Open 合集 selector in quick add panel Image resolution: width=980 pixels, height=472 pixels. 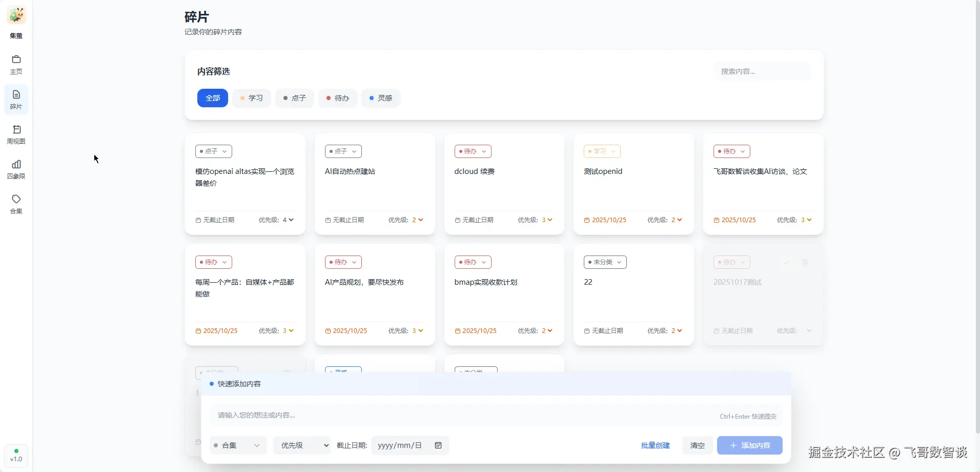[x=238, y=445]
